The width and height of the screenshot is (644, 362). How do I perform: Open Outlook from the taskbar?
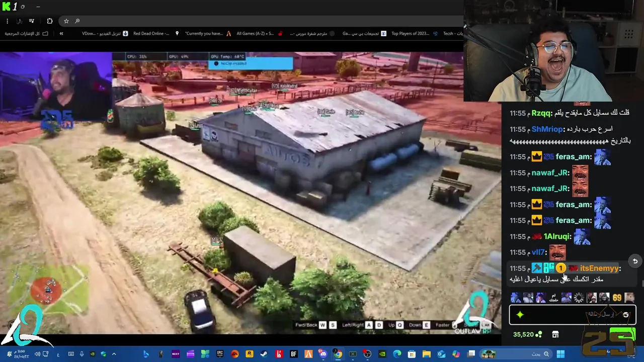441,354
